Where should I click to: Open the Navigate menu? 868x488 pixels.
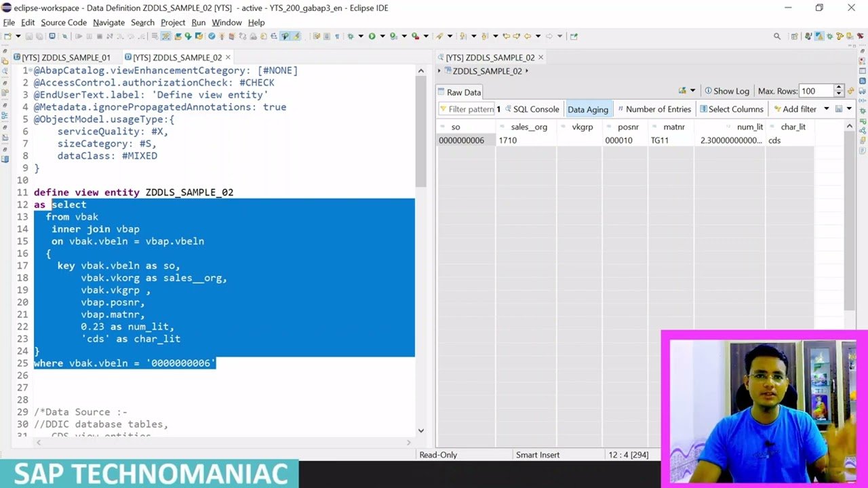pyautogui.click(x=108, y=22)
